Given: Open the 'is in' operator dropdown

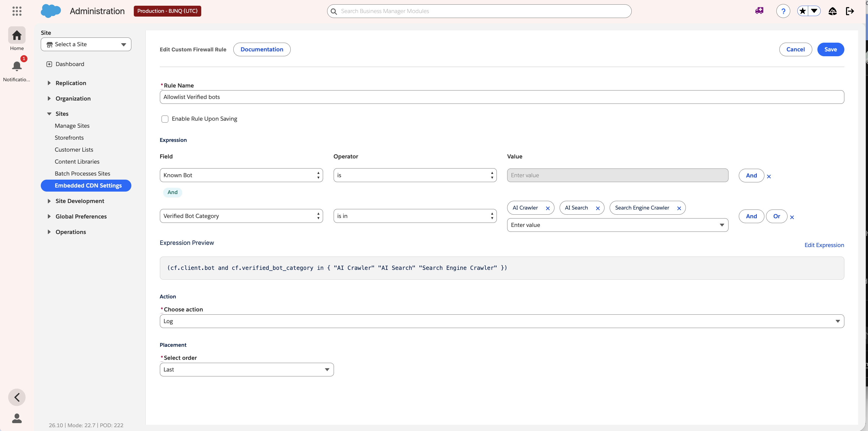Looking at the screenshot, I should [415, 216].
